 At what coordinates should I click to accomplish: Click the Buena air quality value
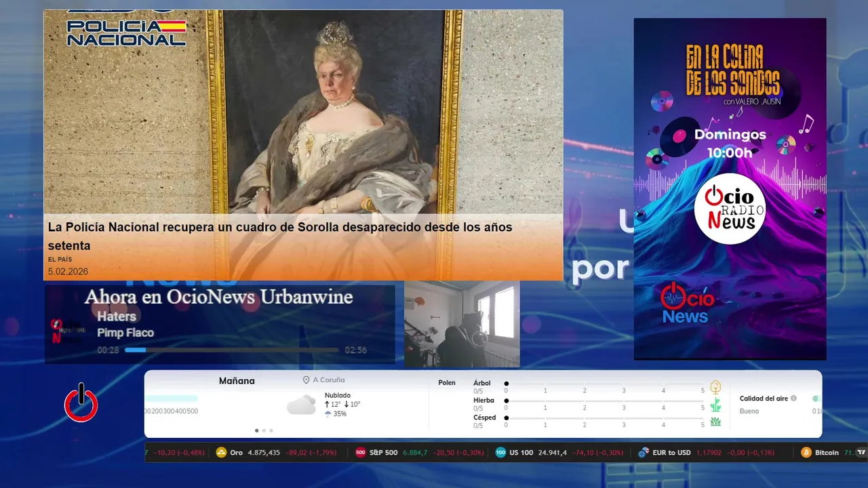(x=749, y=411)
